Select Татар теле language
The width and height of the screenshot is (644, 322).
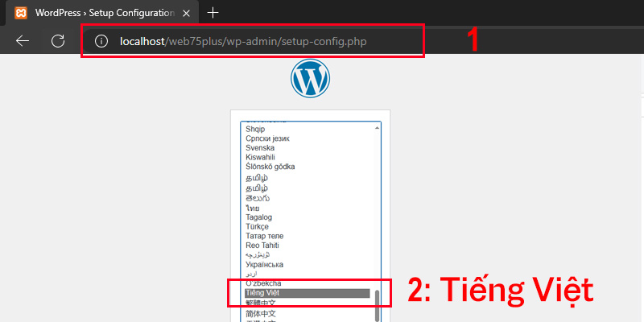[x=265, y=236]
